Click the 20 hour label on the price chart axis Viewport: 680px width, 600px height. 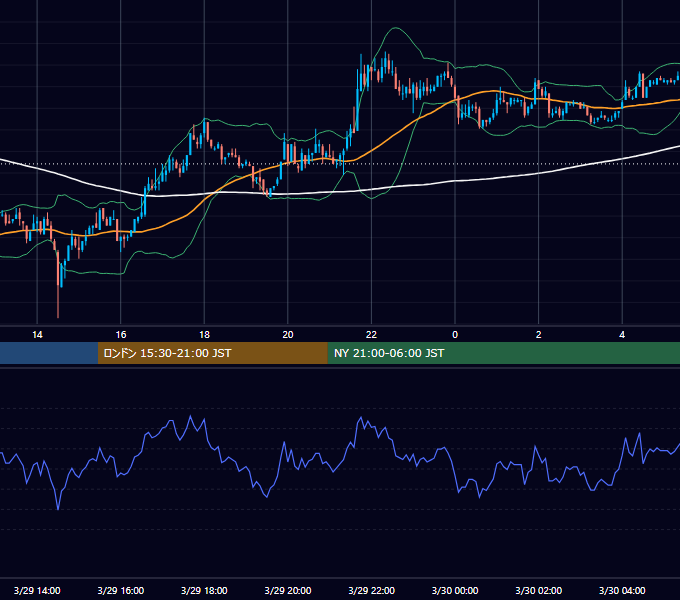click(288, 335)
